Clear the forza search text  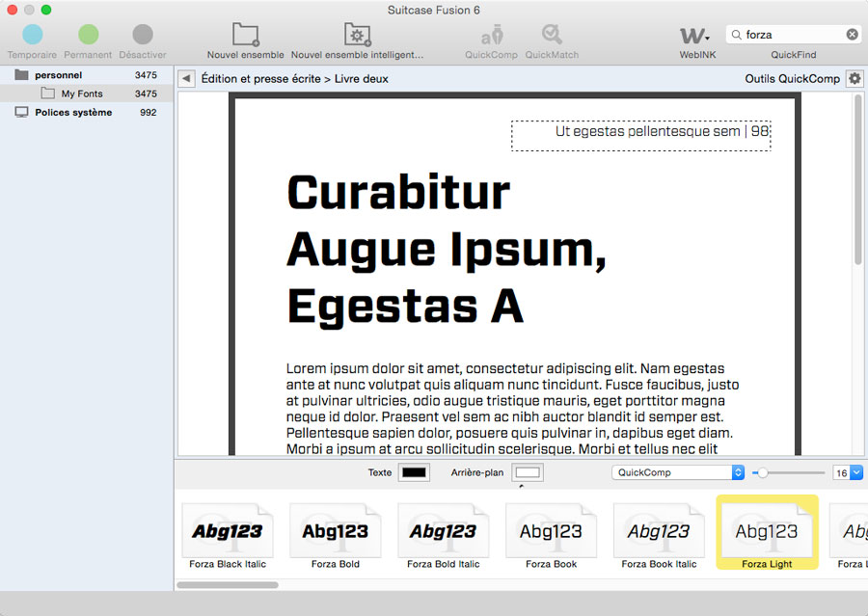(x=852, y=35)
